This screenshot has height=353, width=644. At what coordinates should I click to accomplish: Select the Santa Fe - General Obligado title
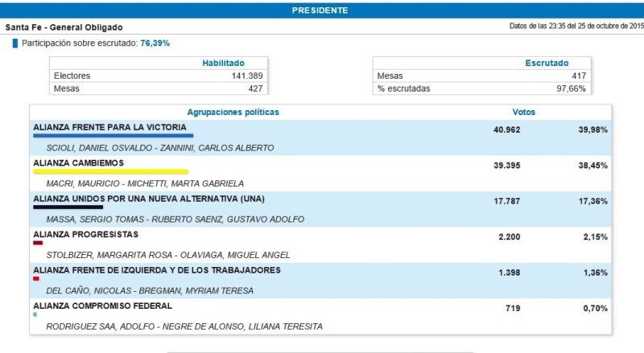click(64, 27)
